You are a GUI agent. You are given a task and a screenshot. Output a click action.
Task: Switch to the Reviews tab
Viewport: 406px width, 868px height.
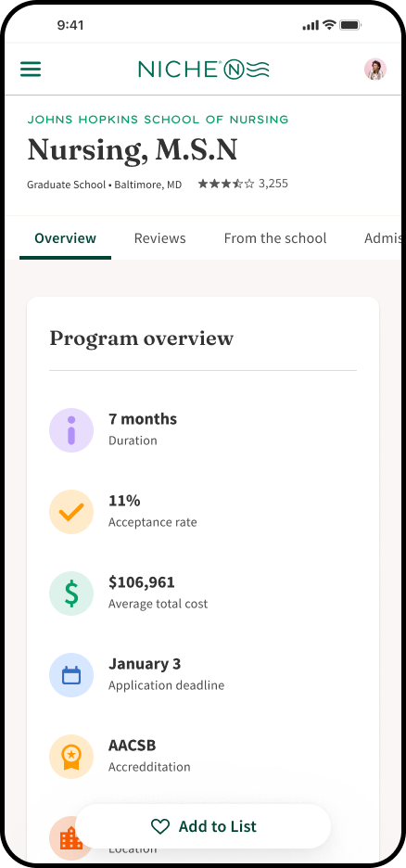point(159,238)
